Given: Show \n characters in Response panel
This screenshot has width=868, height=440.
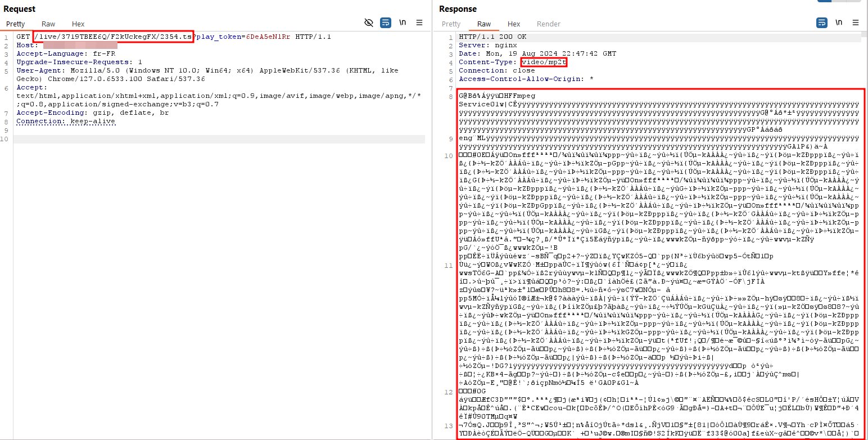Looking at the screenshot, I should [x=839, y=23].
